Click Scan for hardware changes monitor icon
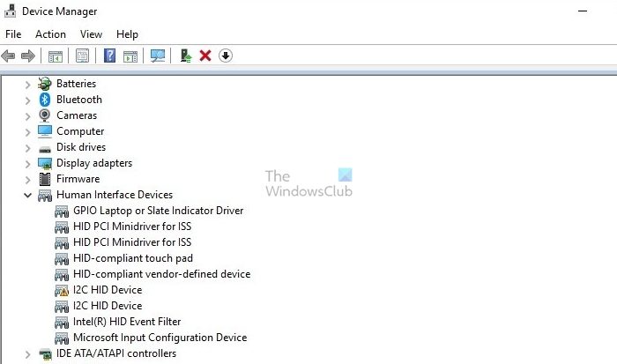The height and width of the screenshot is (364, 617). [x=158, y=56]
